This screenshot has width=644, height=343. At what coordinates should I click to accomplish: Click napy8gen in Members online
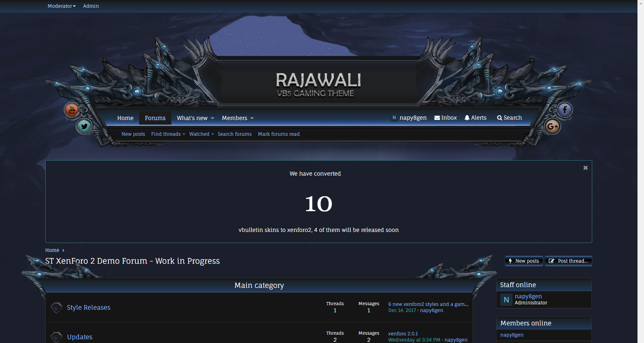click(512, 335)
